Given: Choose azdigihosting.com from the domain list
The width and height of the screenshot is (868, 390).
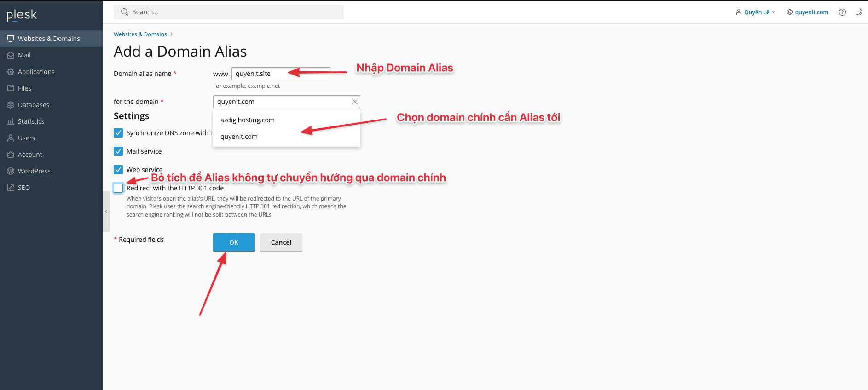Looking at the screenshot, I should click(248, 120).
